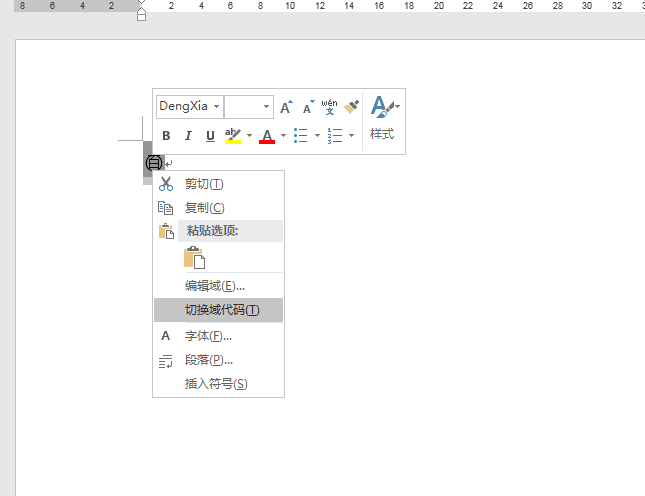This screenshot has height=496, width=645.
Task: Toggle bold formatting in mini toolbar
Action: tap(166, 136)
